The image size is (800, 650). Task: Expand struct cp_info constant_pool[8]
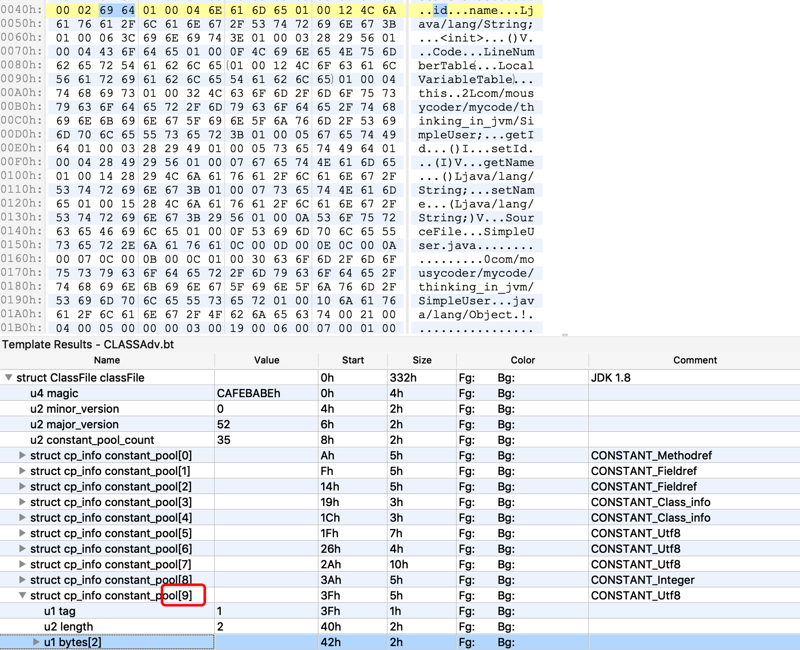tap(22, 580)
